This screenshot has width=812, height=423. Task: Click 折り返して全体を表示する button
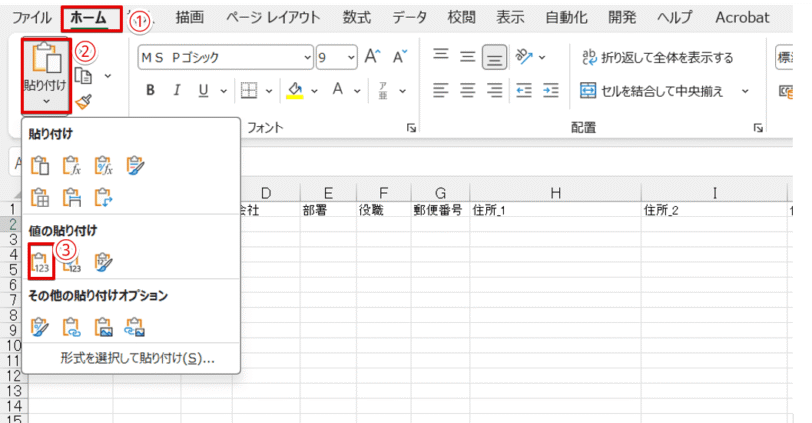pyautogui.click(x=657, y=57)
